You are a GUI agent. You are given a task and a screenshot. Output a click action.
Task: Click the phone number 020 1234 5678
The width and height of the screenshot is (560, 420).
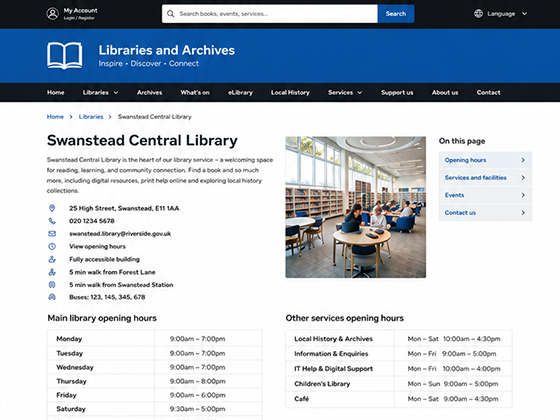[x=92, y=221]
